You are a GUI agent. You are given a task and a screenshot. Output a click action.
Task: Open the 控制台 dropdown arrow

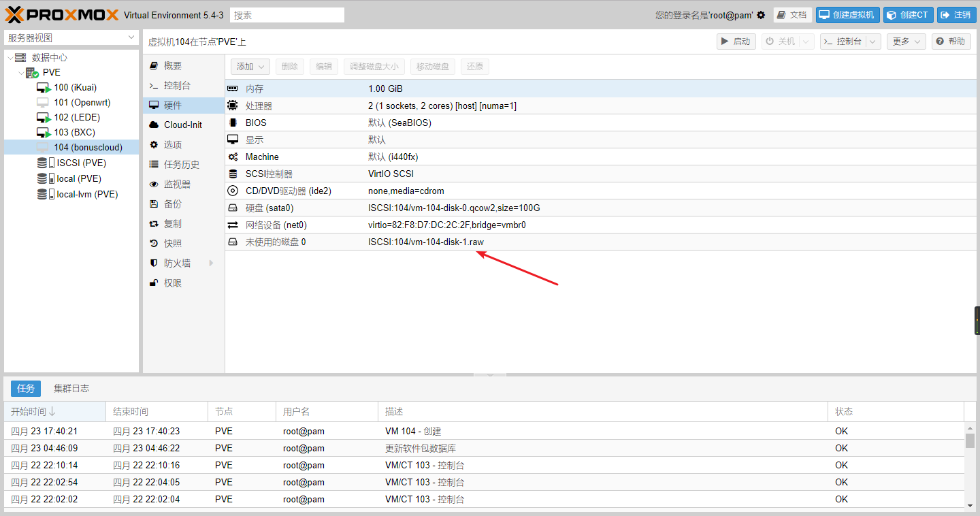[873, 42]
